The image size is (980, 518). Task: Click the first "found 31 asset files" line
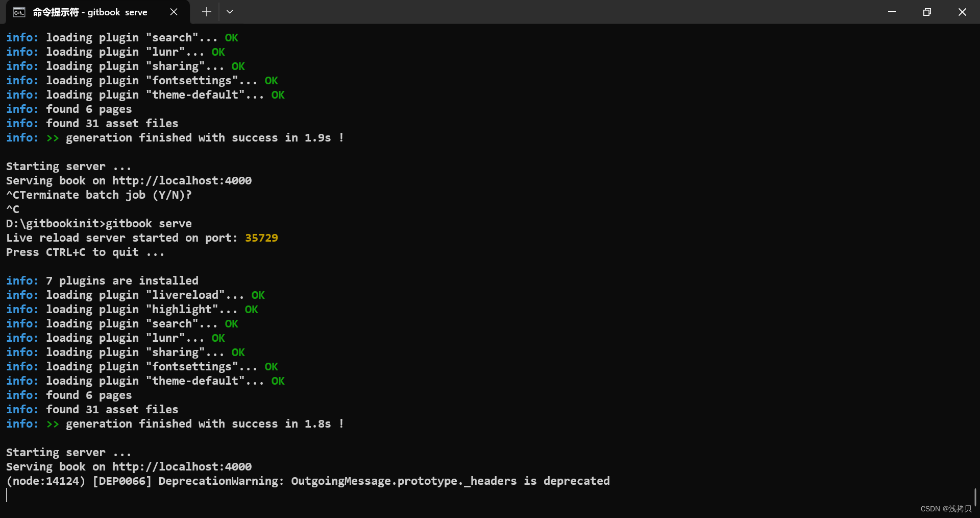92,124
